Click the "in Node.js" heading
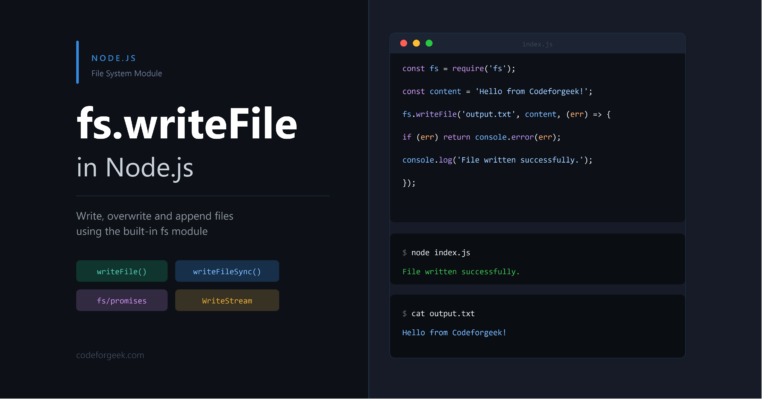Viewport: 768px width, 405px height. [135, 168]
